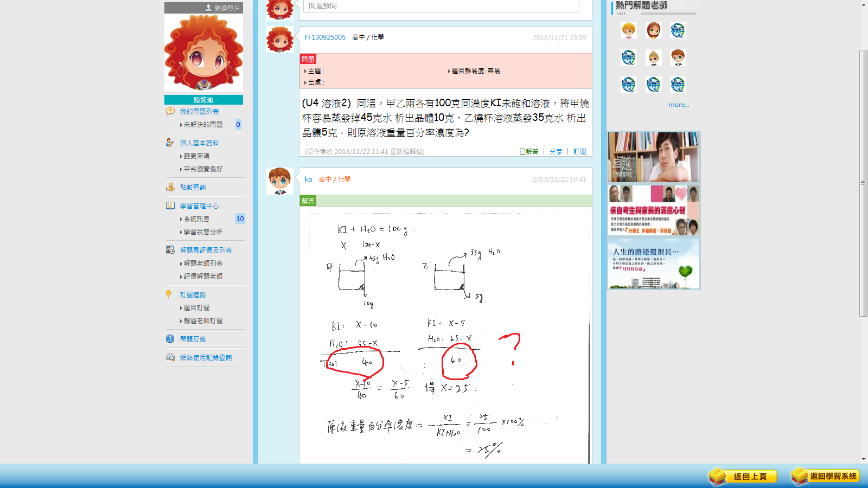
Task: Open 變更密碼 under 個人基本資料
Action: [x=196, y=156]
